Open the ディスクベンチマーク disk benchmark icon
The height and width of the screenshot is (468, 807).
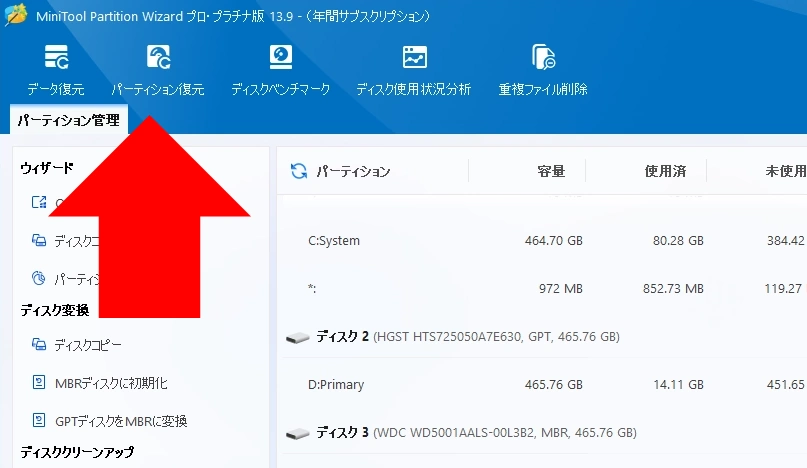pyautogui.click(x=280, y=57)
